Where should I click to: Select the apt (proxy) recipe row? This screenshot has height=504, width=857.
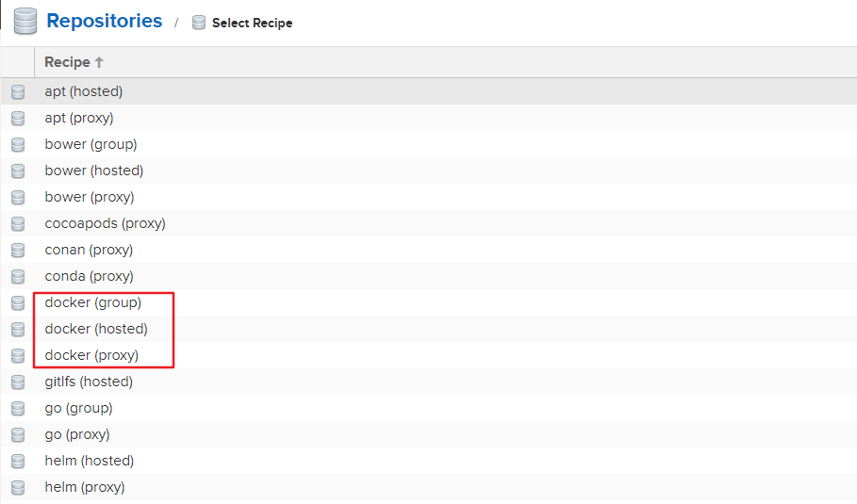point(79,118)
